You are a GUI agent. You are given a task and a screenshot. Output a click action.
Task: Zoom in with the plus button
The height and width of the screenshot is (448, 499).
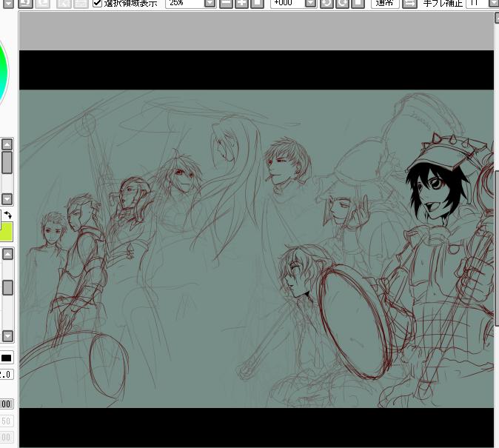241,3
